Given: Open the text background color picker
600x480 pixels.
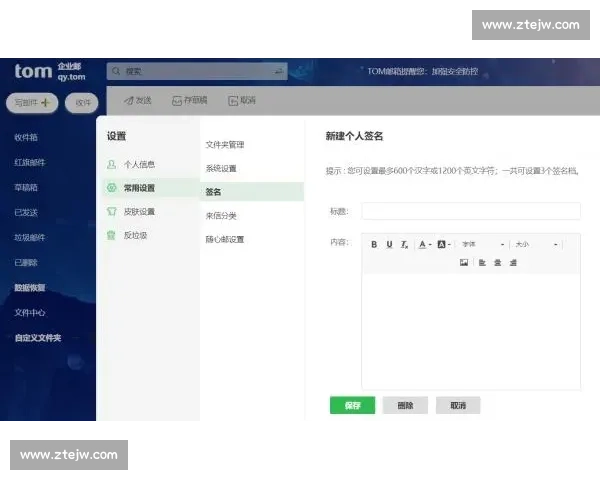Looking at the screenshot, I should click(444, 244).
